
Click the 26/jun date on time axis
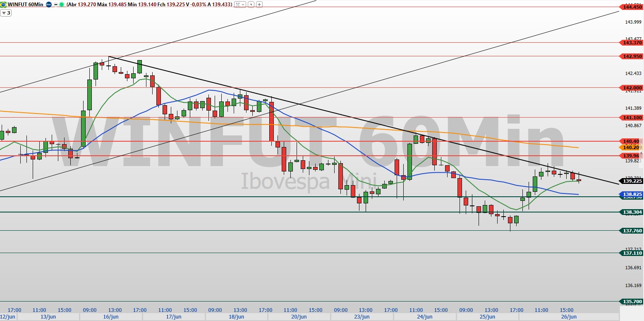pos(569,317)
